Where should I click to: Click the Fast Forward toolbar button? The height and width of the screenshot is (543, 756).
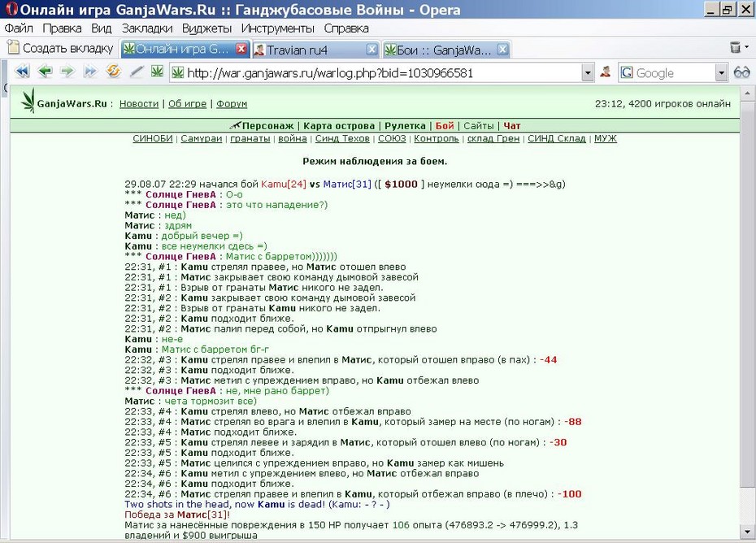tap(90, 72)
